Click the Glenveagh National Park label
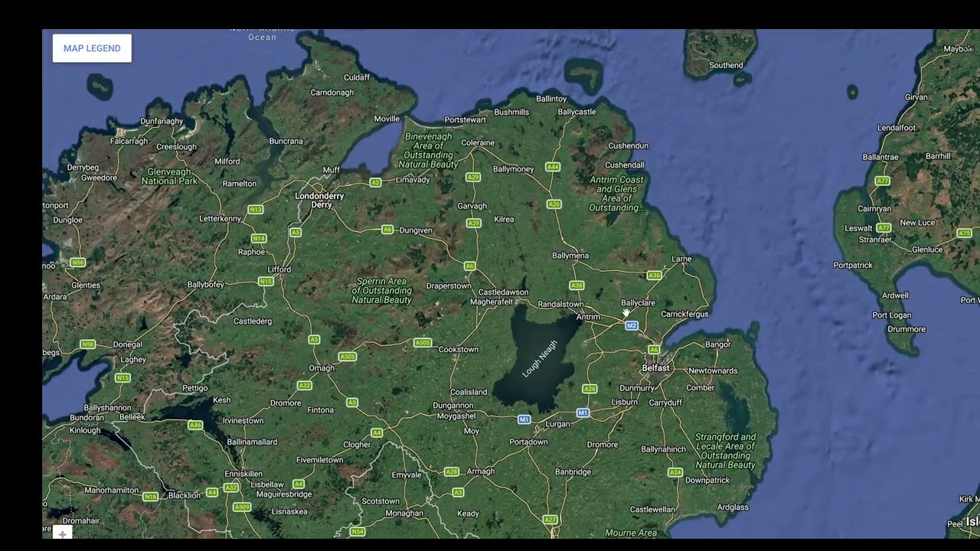This screenshot has height=551, width=980. pyautogui.click(x=169, y=177)
